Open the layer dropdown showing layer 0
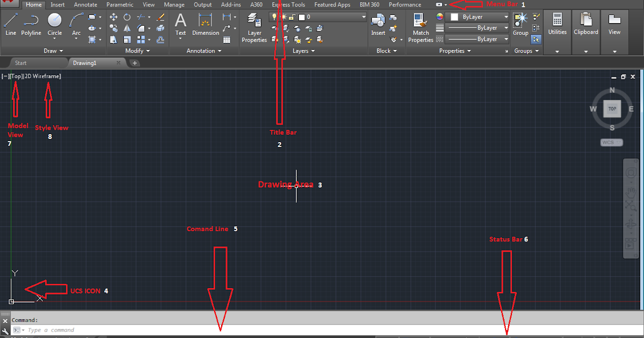 pos(363,17)
